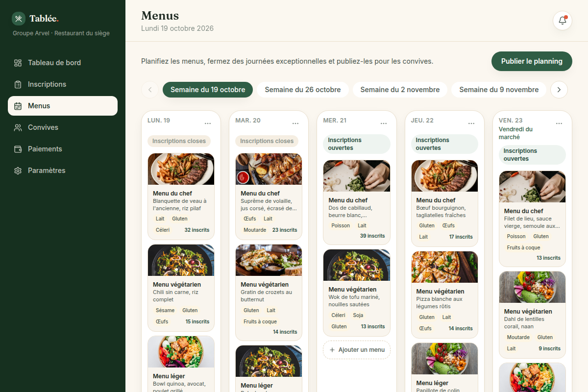Open Inscriptions in sidebar
Viewport: 588px width, 392px height.
(x=63, y=84)
